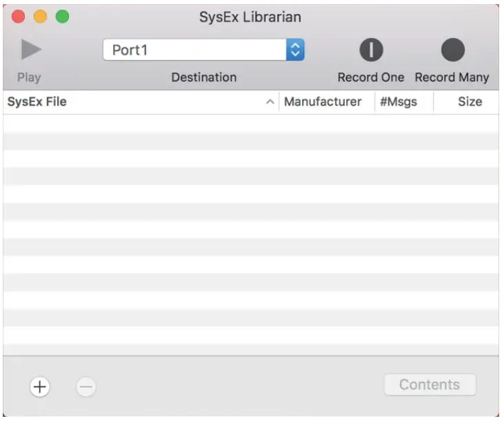This screenshot has height=421, width=504.
Task: Minimize the window with yellow button
Action: pyautogui.click(x=40, y=17)
